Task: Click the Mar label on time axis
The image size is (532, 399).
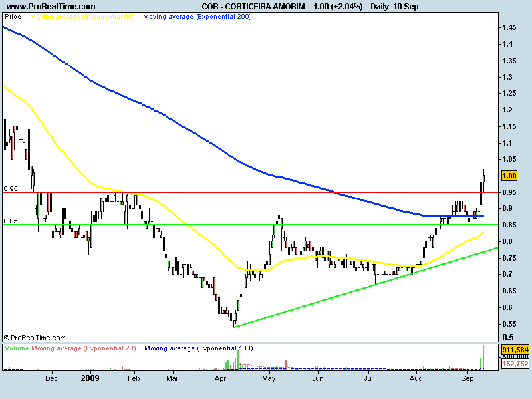Action: click(172, 378)
